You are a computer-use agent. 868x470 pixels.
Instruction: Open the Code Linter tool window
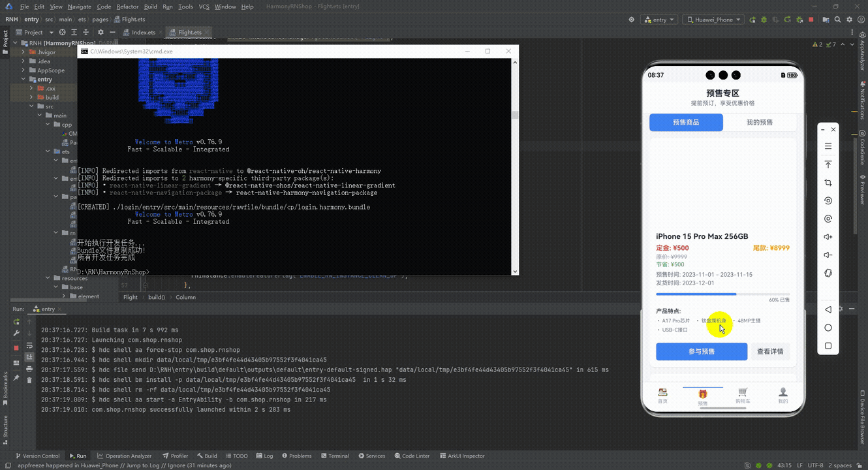click(411, 456)
